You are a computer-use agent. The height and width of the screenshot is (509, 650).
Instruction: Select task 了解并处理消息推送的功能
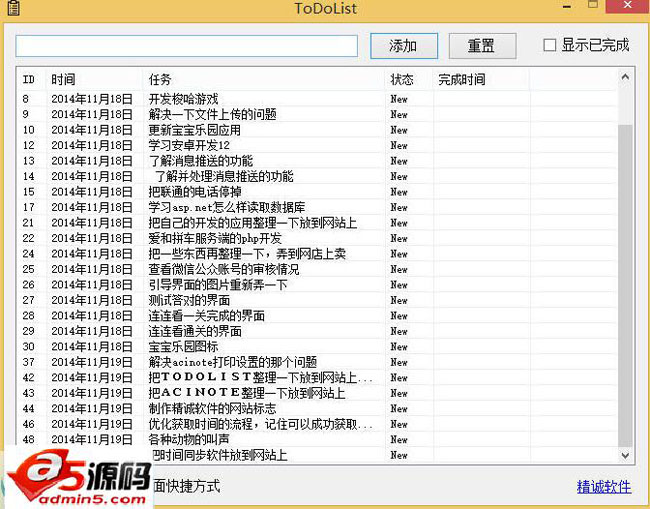click(x=224, y=177)
